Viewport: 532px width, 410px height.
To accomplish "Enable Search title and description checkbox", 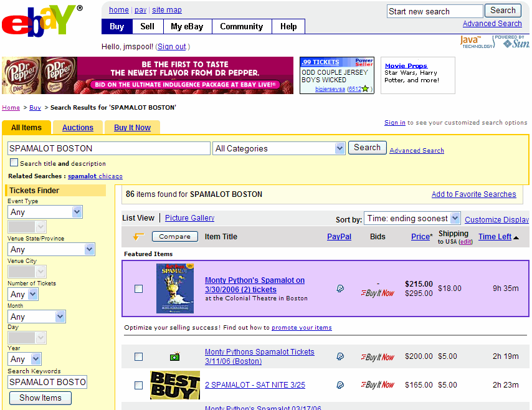I will [14, 163].
